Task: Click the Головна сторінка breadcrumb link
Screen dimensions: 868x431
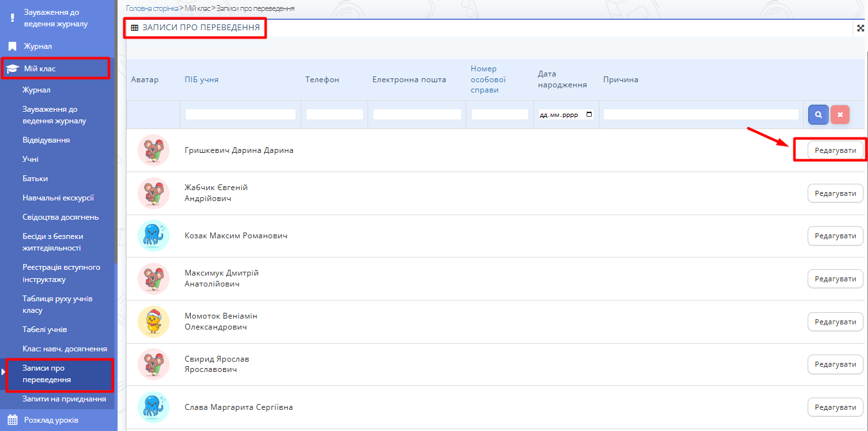Action: pos(153,8)
